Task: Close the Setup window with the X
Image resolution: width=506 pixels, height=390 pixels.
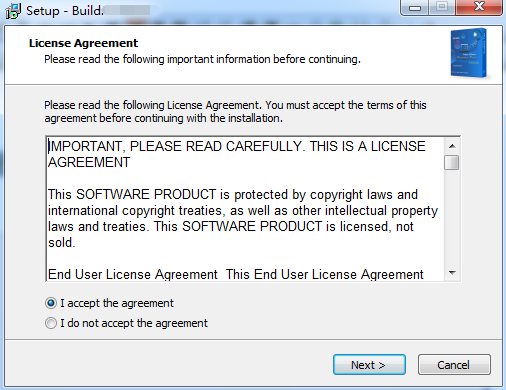Action: pos(479,7)
